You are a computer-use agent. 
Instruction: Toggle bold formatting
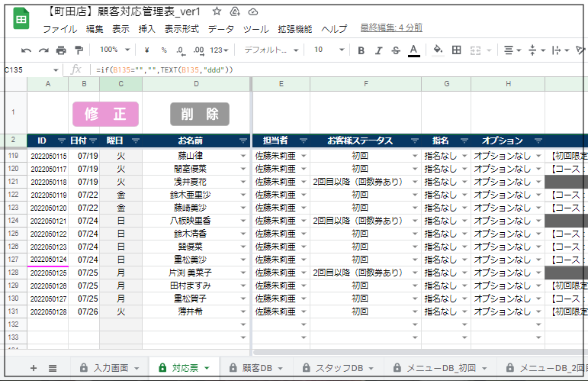(x=361, y=50)
